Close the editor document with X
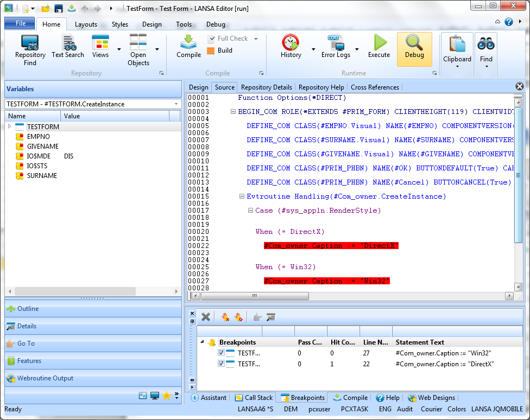530x420 pixels. 520,86
